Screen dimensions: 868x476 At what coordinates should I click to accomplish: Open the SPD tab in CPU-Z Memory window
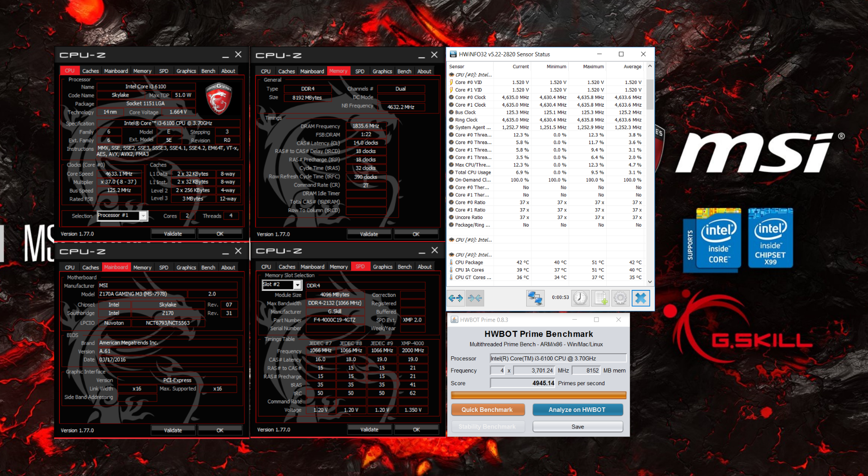[360, 71]
